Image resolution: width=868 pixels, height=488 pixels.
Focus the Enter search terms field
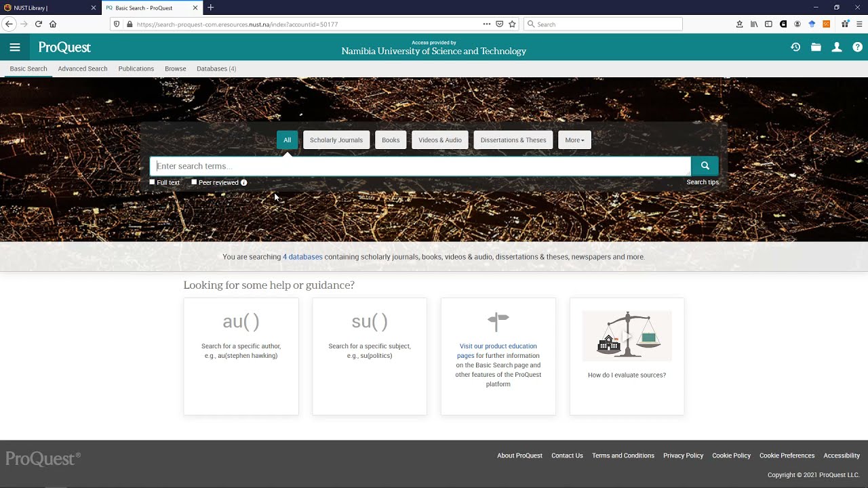click(420, 166)
